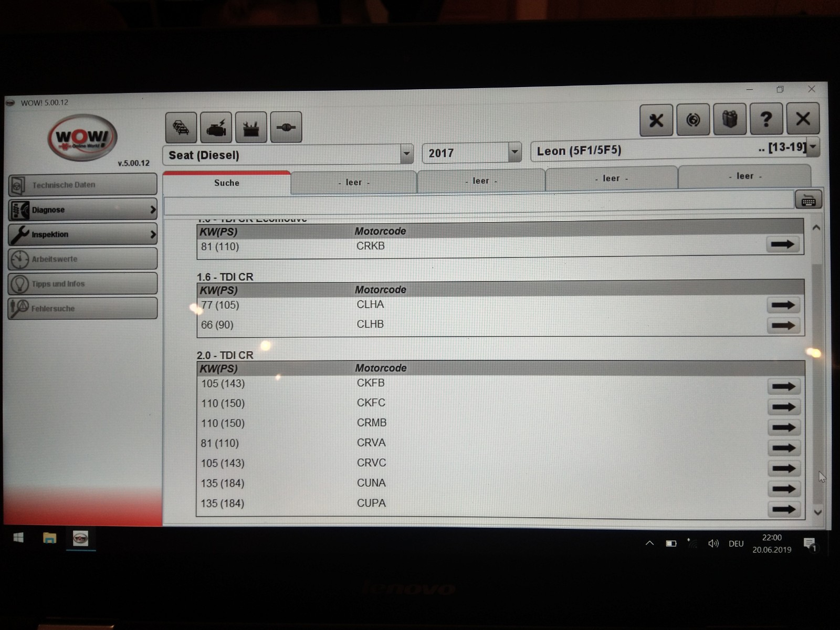This screenshot has height=630, width=840.
Task: Select the fourth leer tab
Action: click(744, 176)
